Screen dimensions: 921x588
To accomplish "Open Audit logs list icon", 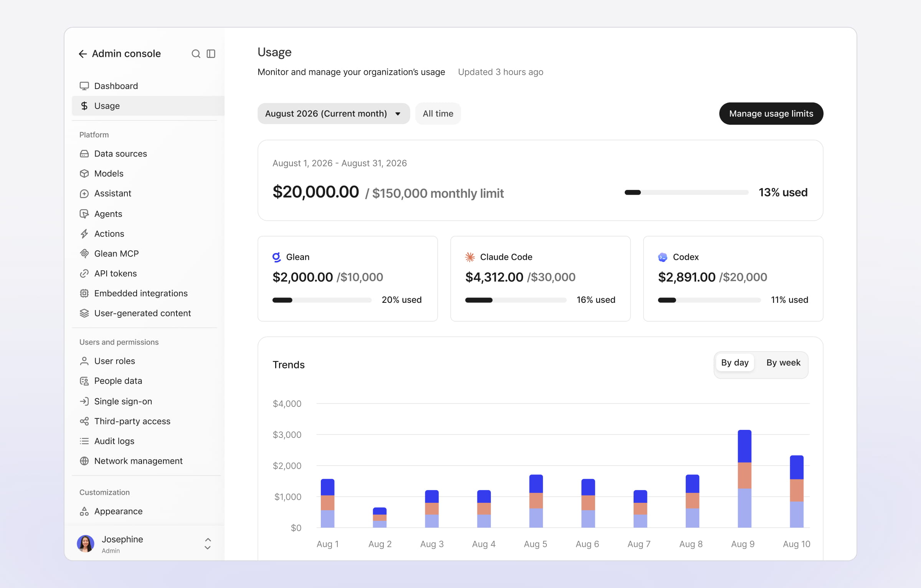I will pyautogui.click(x=84, y=441).
